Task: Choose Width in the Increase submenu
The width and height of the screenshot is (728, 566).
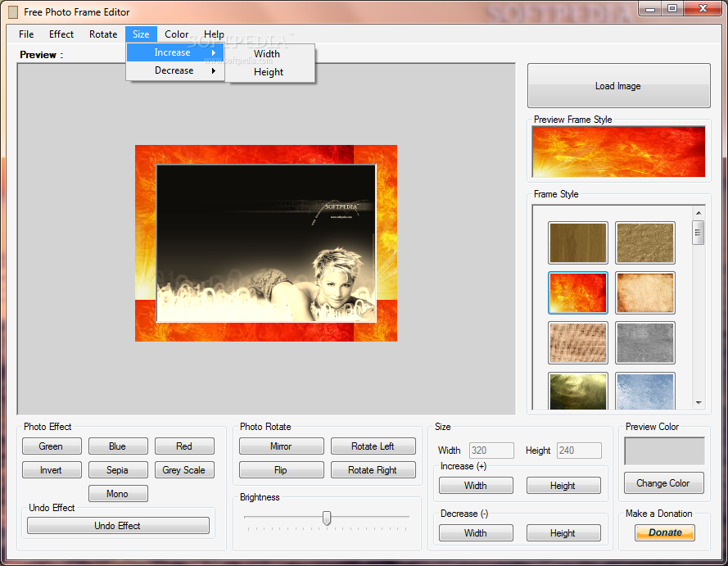Action: coord(269,54)
